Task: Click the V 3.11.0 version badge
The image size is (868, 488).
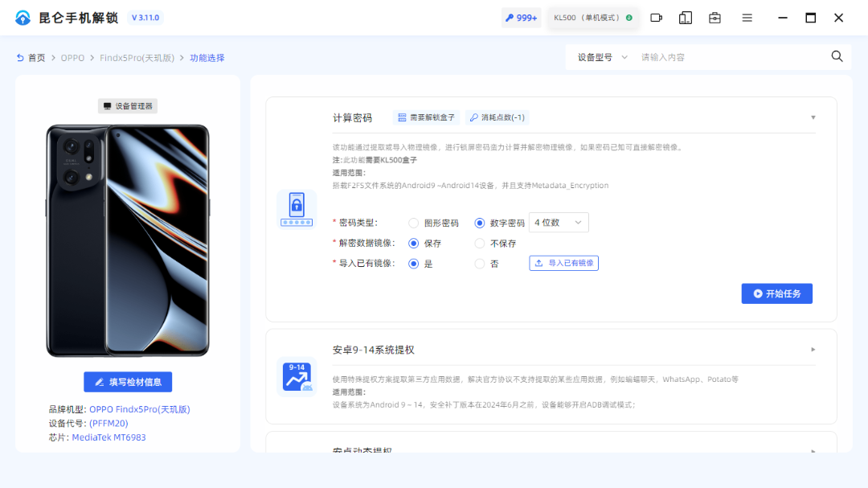Action: [145, 18]
